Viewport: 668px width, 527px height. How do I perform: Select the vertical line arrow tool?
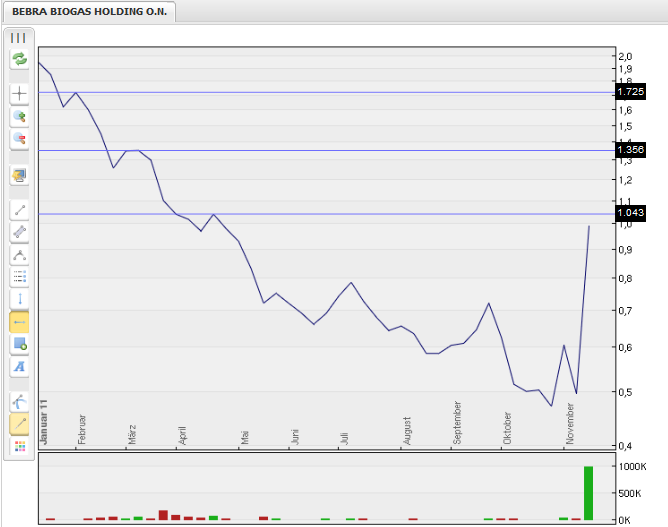19,299
